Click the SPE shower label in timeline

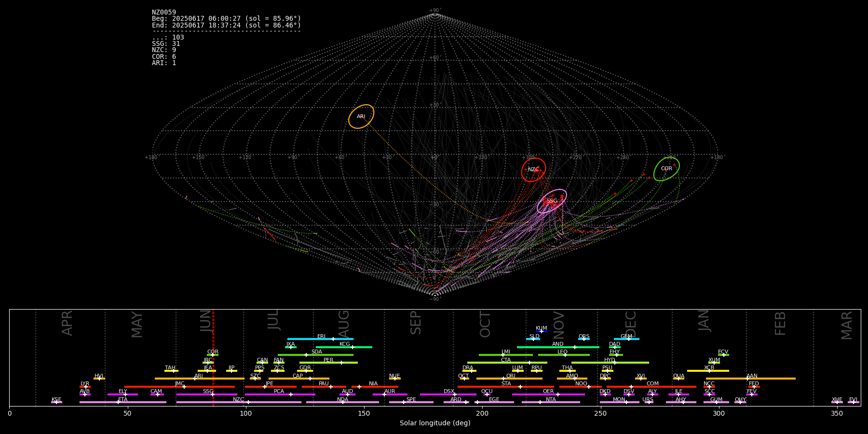tap(411, 400)
